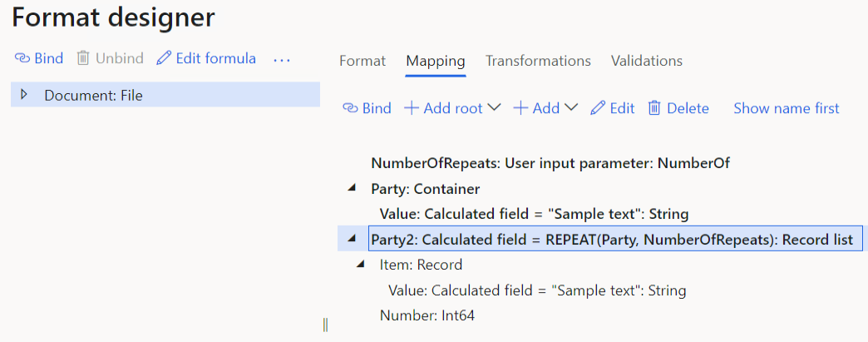Switch to the Format tab
This screenshot has height=342, width=868.
[x=362, y=61]
